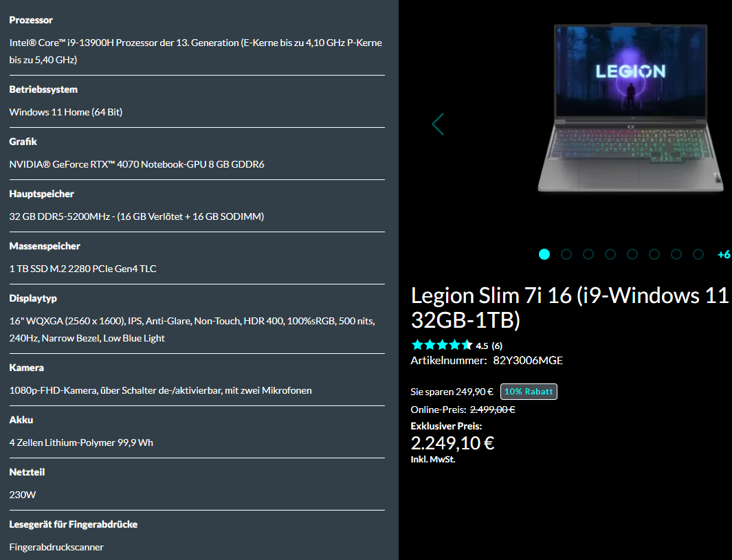732x560 pixels.
Task: Select the first carousel dot indicator
Action: tap(544, 254)
